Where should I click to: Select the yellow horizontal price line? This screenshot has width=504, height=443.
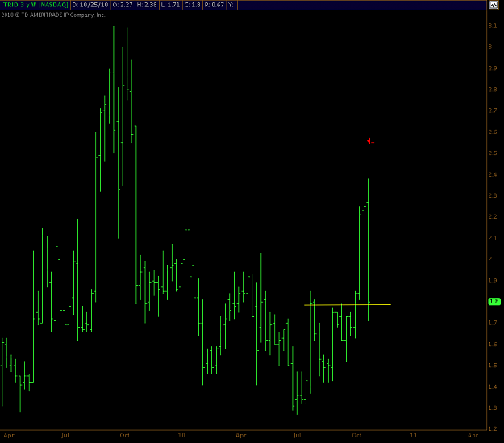(348, 304)
